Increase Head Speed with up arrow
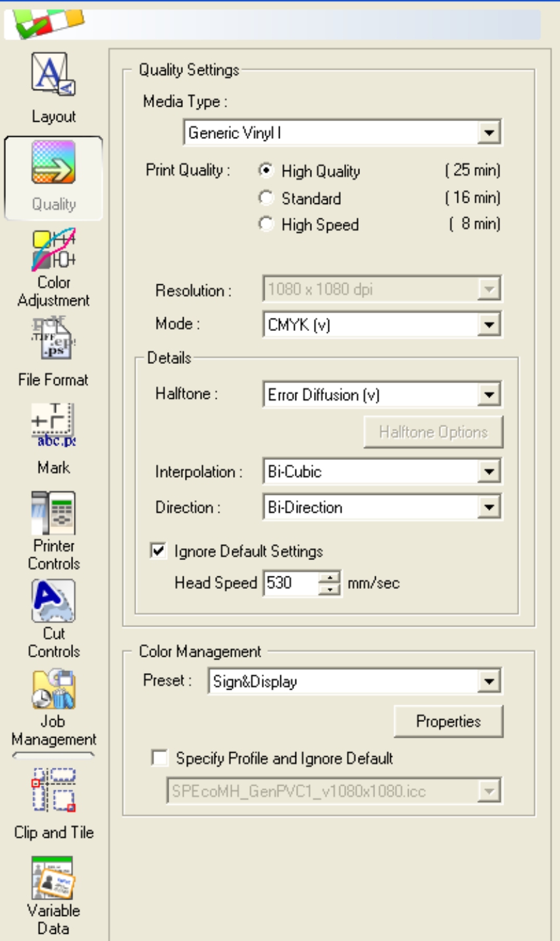 (x=329, y=577)
